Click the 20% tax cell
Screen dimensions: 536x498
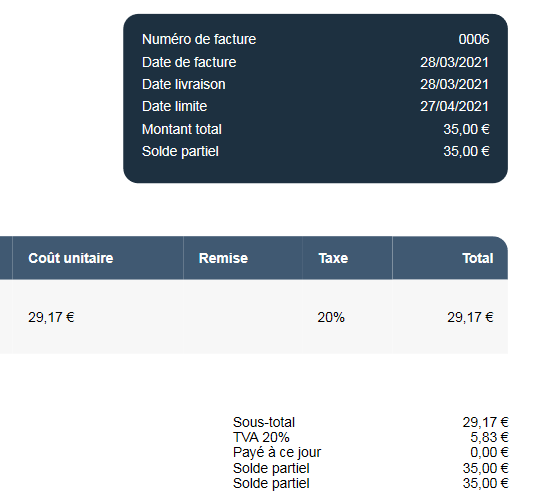click(x=331, y=317)
